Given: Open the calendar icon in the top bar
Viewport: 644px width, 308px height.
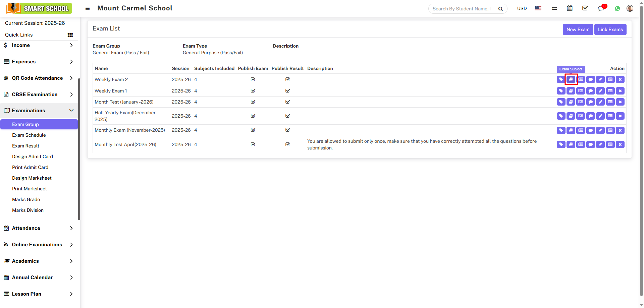Looking at the screenshot, I should pos(570,8).
